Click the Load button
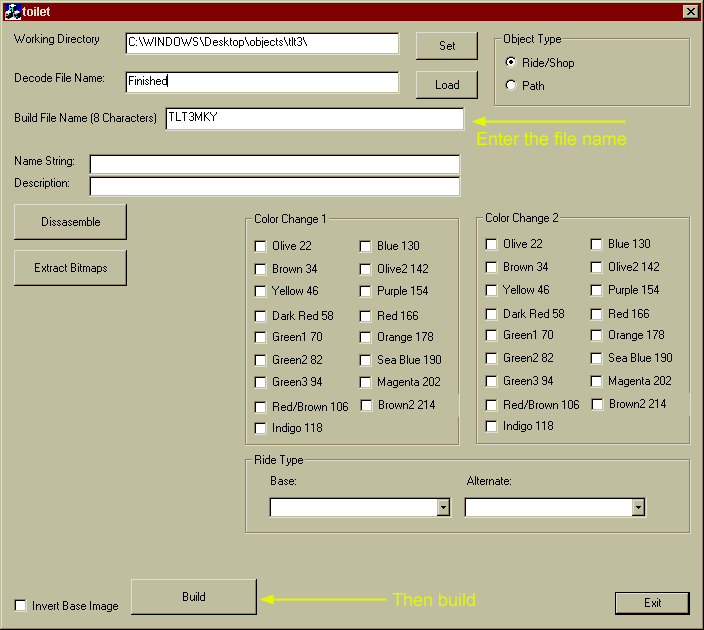704x630 pixels. click(447, 85)
